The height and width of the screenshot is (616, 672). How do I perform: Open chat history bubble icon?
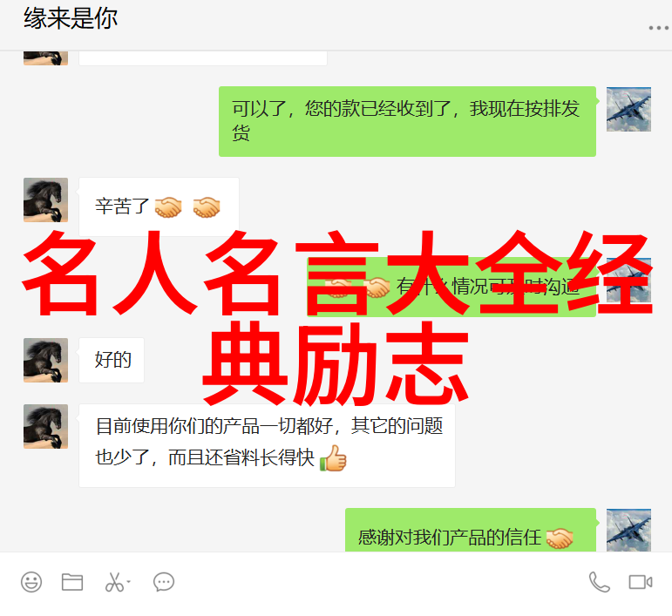pos(164,582)
